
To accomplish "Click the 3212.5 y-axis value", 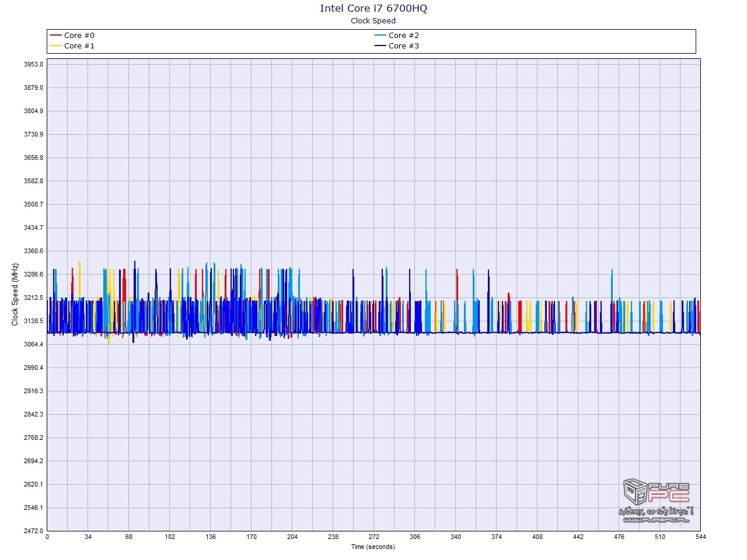I will pos(33,297).
